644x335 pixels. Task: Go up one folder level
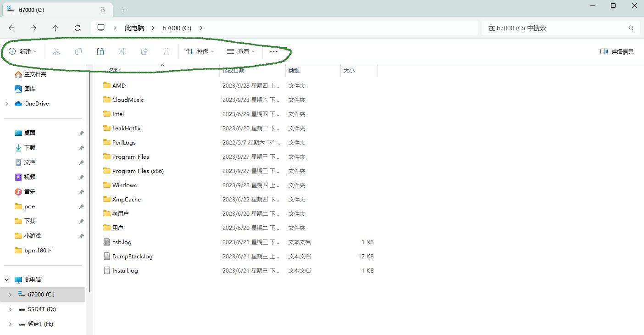point(56,28)
